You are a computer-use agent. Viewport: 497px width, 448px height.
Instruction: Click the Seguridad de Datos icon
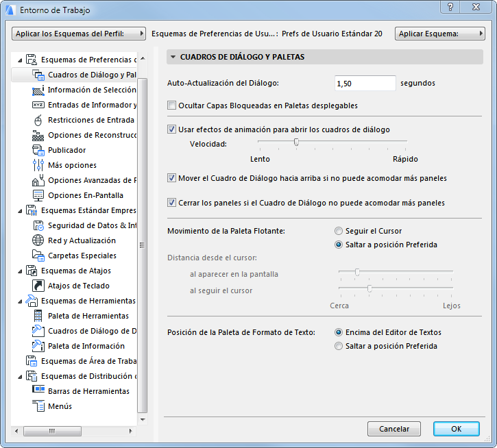(38, 225)
